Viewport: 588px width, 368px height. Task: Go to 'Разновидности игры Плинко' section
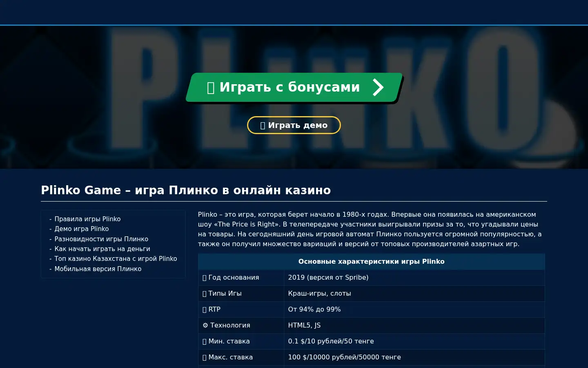pos(101,239)
